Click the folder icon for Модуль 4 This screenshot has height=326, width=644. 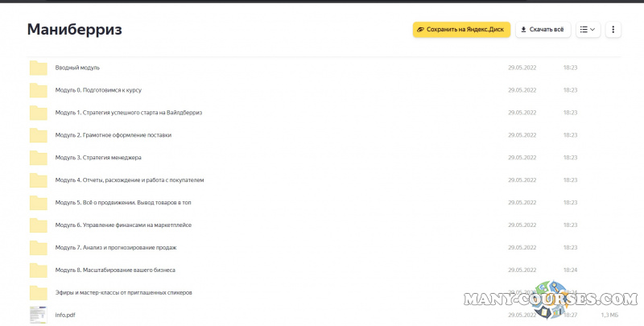point(38,180)
